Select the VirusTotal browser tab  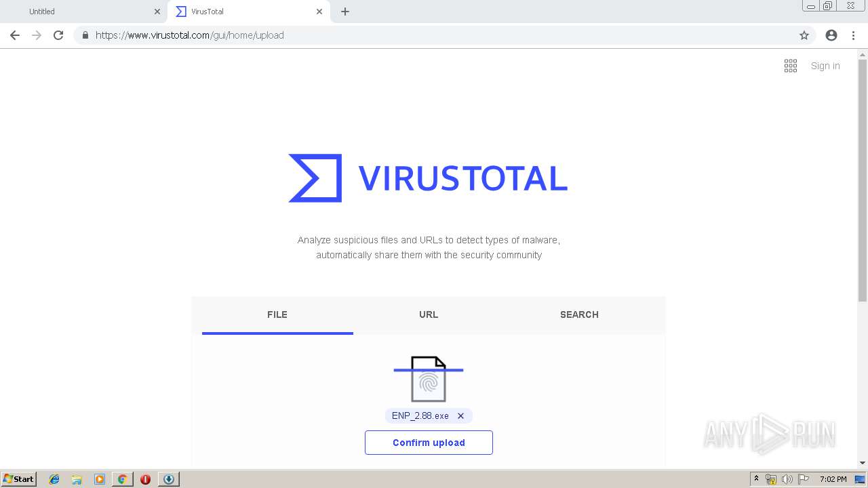pos(248,12)
